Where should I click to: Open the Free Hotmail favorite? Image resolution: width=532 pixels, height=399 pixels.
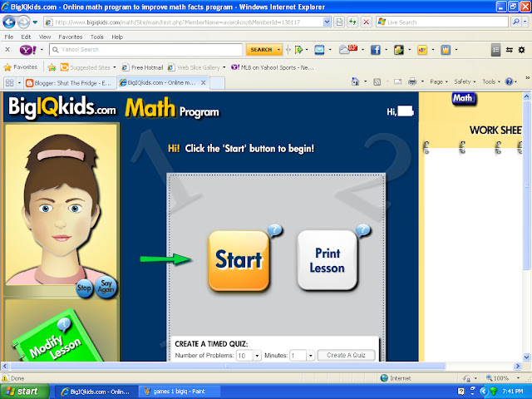point(142,67)
